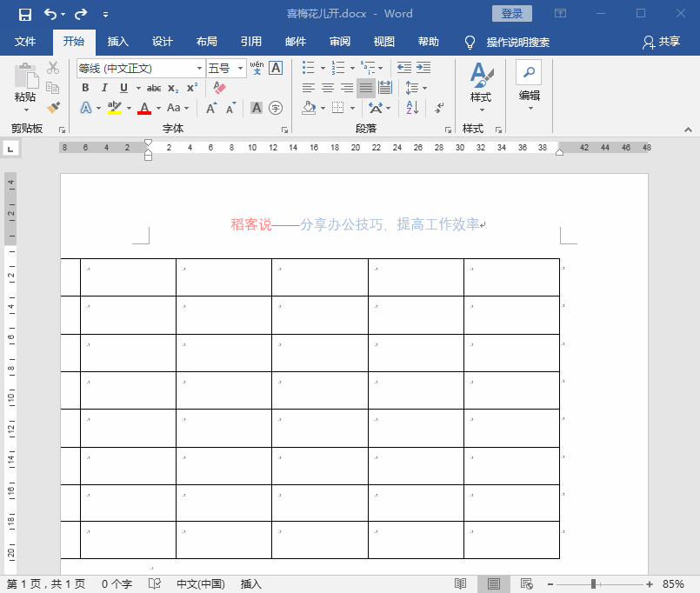This screenshot has height=593, width=700.
Task: Switch to read mode view in status bar
Action: point(460,583)
